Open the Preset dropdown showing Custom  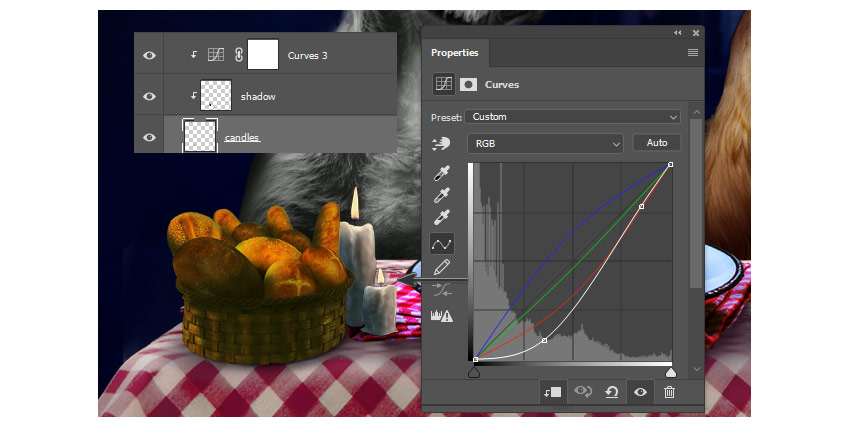[572, 117]
